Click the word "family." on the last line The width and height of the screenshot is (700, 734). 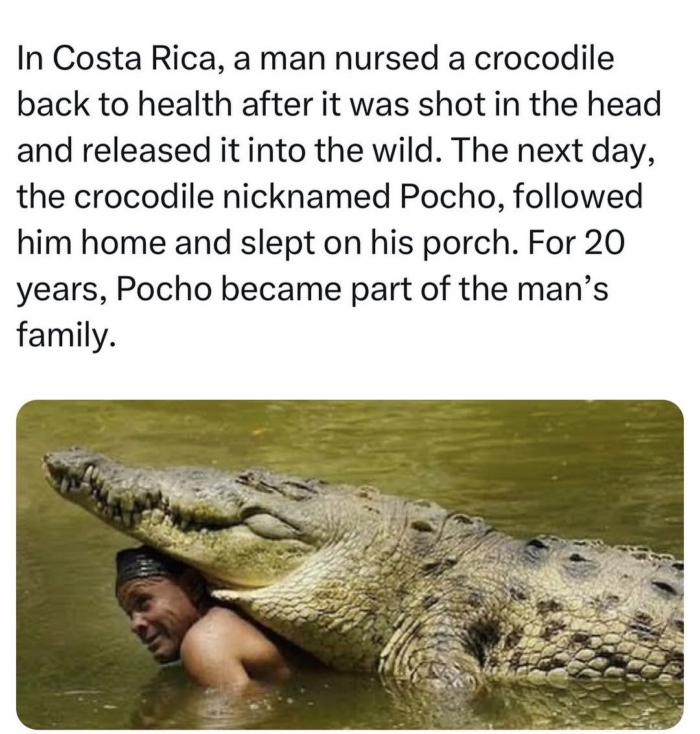pyautogui.click(x=66, y=335)
